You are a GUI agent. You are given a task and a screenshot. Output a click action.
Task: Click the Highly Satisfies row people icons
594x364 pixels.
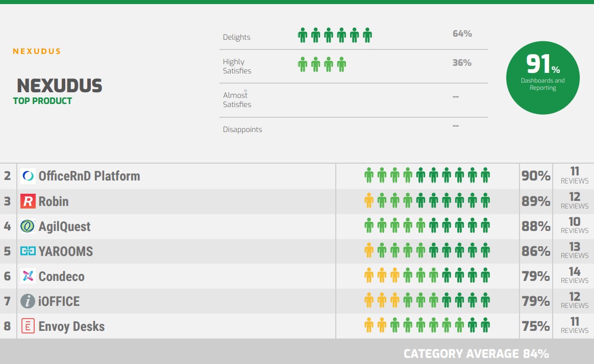click(x=322, y=64)
